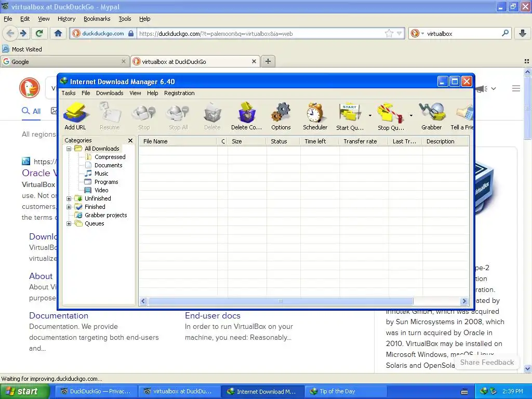
Task: Open the Windows Start menu
Action: (25, 392)
